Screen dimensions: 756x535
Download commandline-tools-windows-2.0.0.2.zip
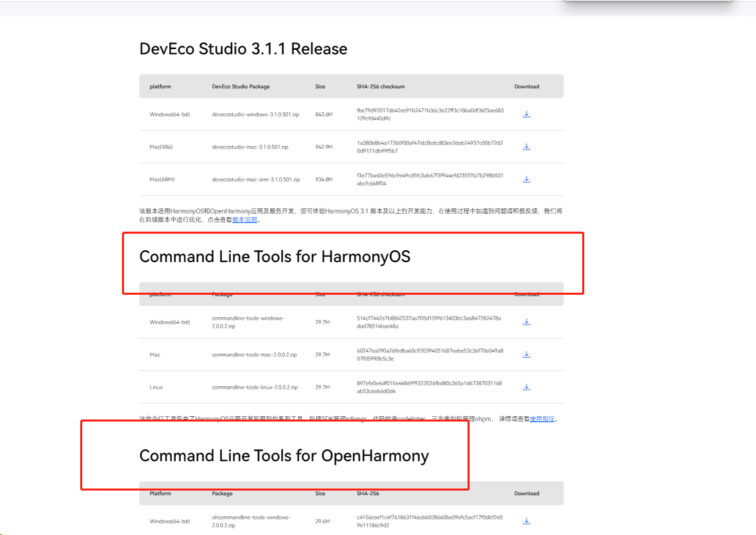coord(527,322)
